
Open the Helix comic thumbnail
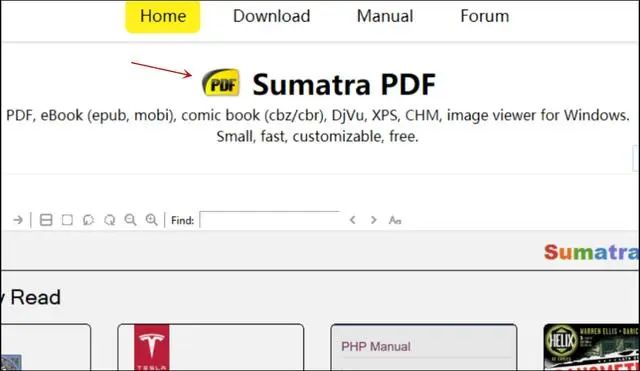[x=591, y=347]
